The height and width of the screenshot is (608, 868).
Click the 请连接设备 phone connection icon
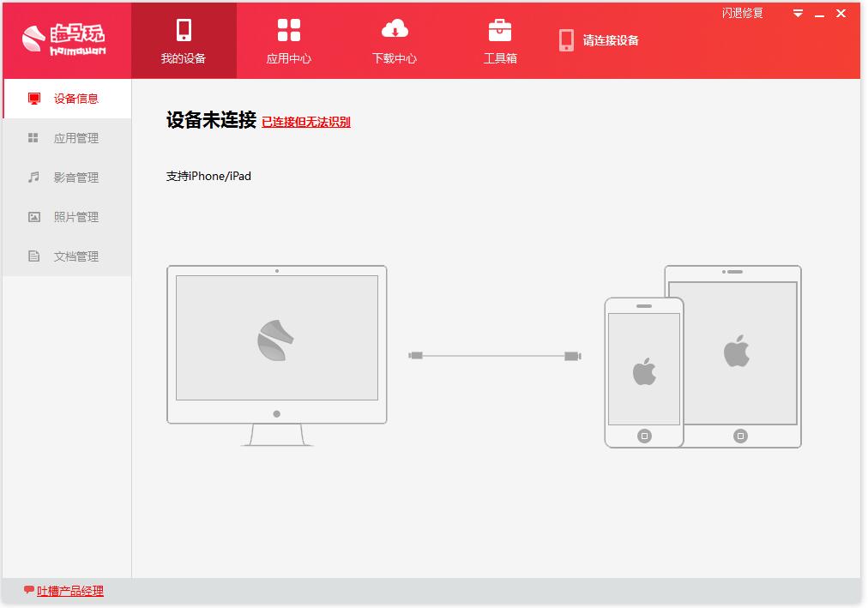pyautogui.click(x=565, y=39)
